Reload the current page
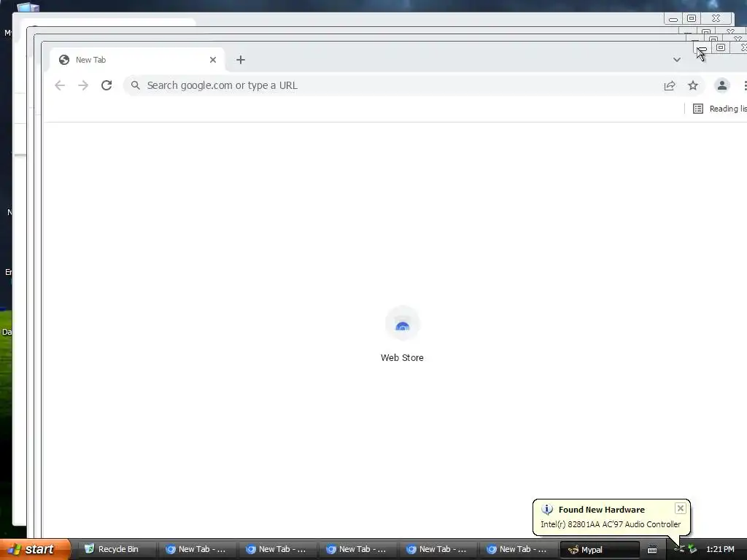Image resolution: width=747 pixels, height=560 pixels. [107, 85]
